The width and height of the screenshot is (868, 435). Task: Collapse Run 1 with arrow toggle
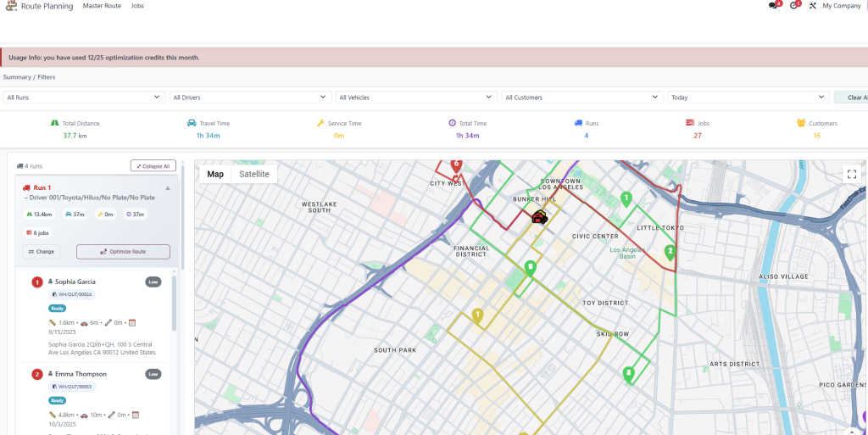pos(167,187)
